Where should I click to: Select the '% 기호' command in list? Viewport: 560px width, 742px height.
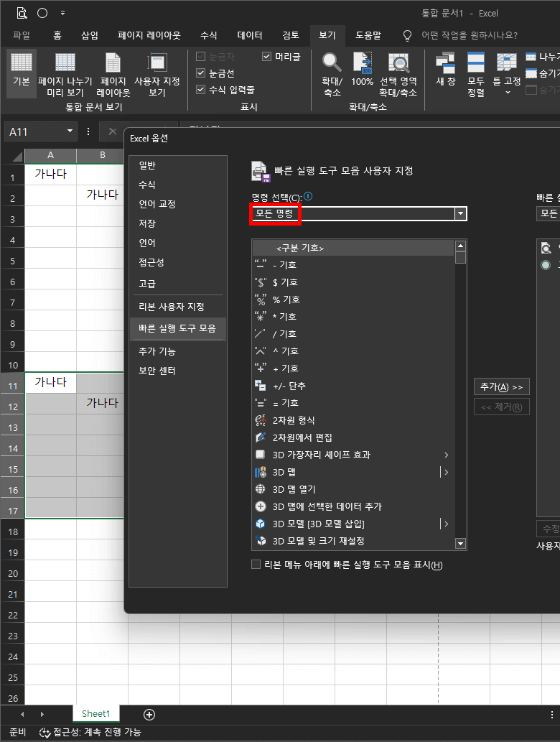click(x=353, y=299)
